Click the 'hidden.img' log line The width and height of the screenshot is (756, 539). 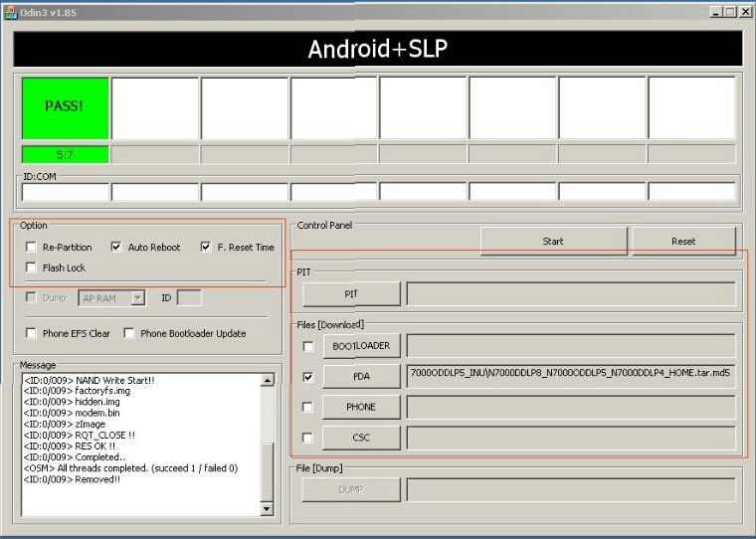72,402
